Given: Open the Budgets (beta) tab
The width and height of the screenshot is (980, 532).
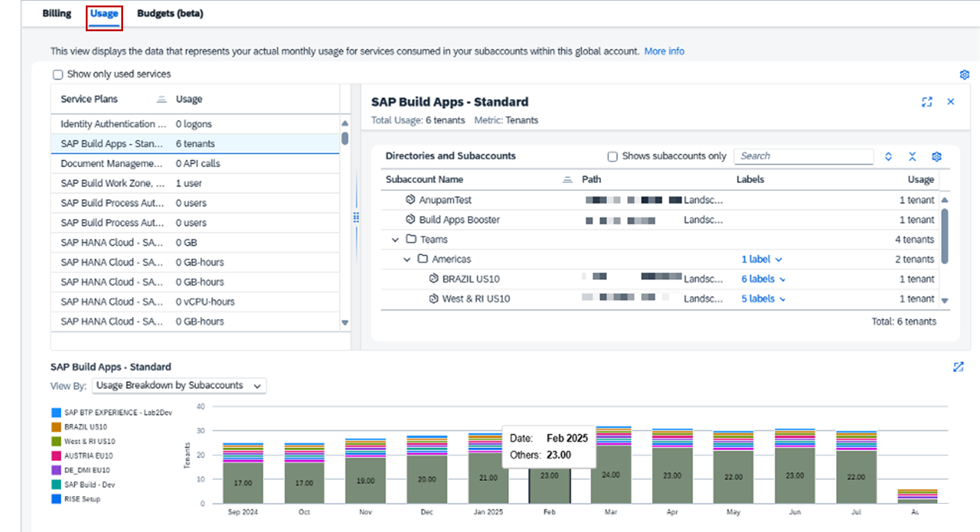Looking at the screenshot, I should tap(170, 13).
